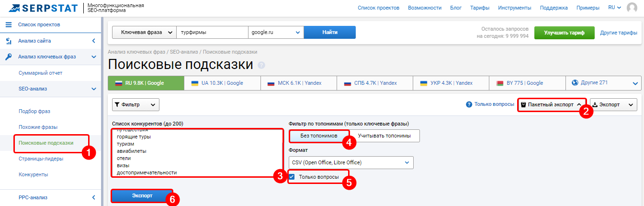This screenshot has height=206, width=644.
Task: Switch to the МСК 6.1K Yandex tab
Action: [299, 83]
